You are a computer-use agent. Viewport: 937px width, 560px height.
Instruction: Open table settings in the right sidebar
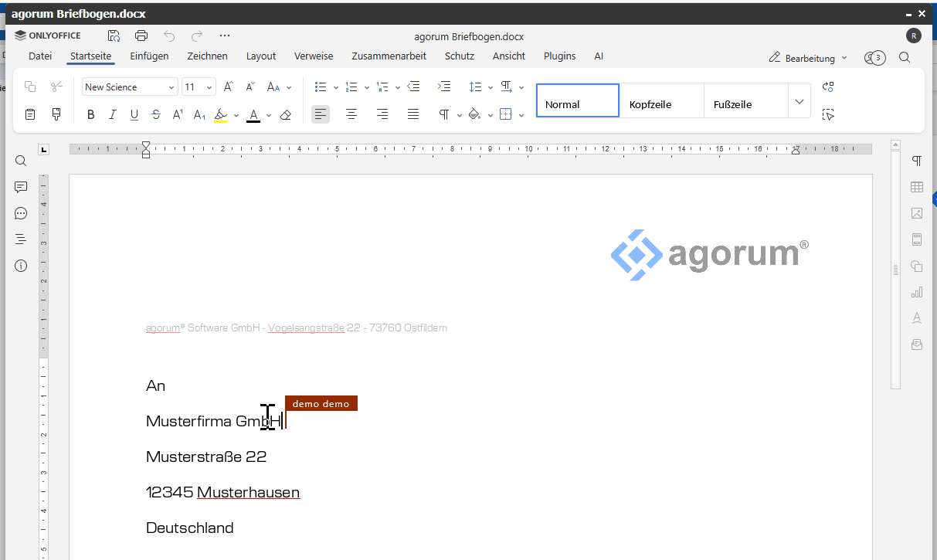[x=917, y=187]
